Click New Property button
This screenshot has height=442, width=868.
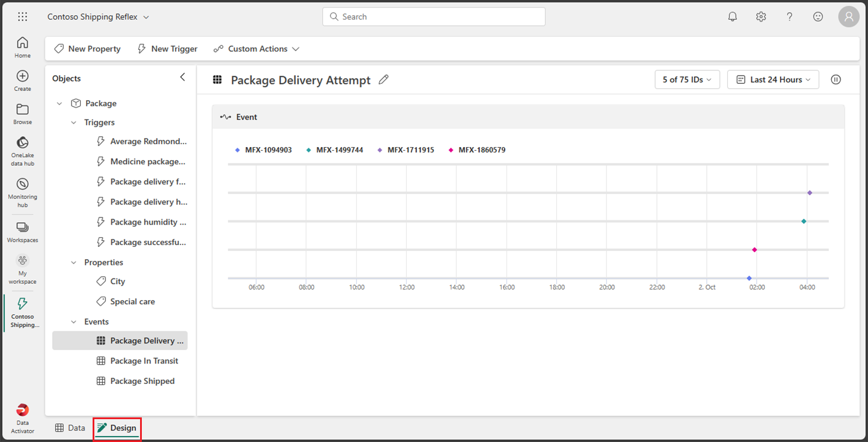(87, 49)
